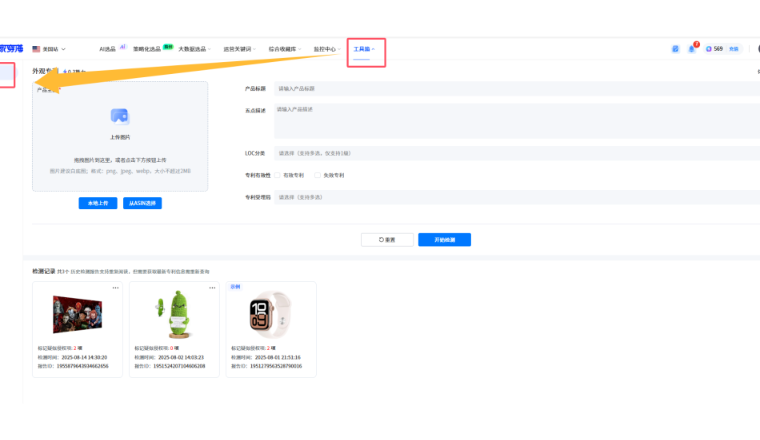760x440 pixels.
Task: Open the 策略化选品 menu item
Action: (147, 49)
